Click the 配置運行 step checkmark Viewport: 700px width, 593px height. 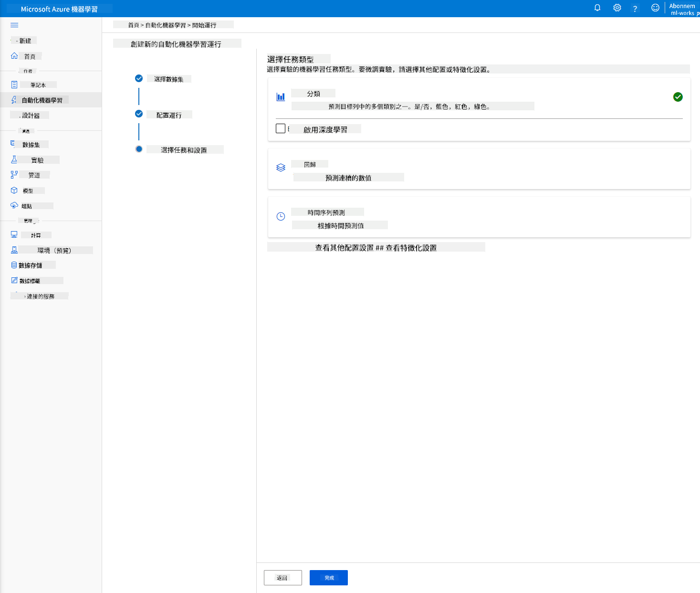139,114
